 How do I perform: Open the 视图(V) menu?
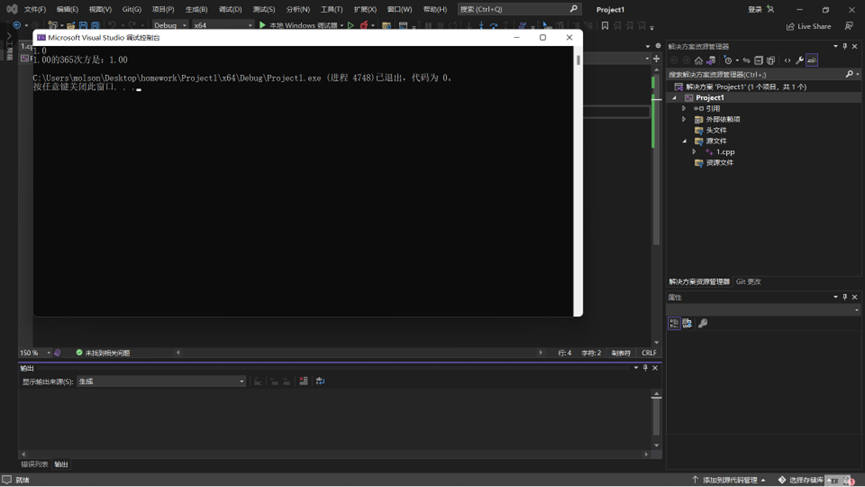tap(100, 9)
